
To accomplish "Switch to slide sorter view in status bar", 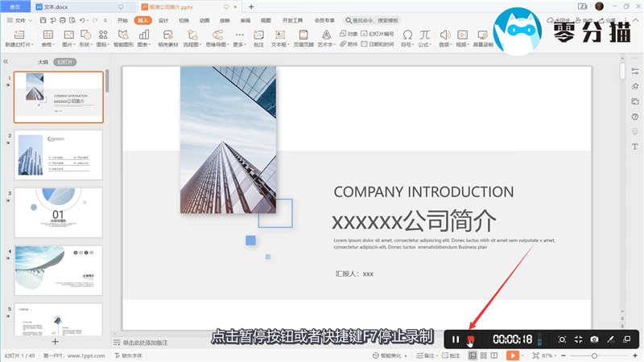I will (x=483, y=355).
